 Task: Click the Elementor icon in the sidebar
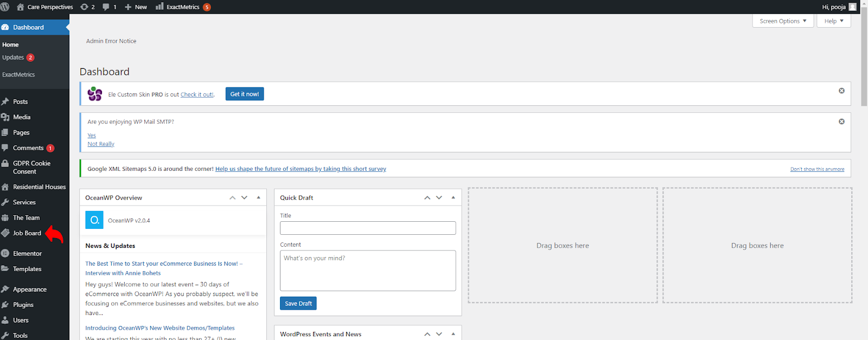[5, 253]
